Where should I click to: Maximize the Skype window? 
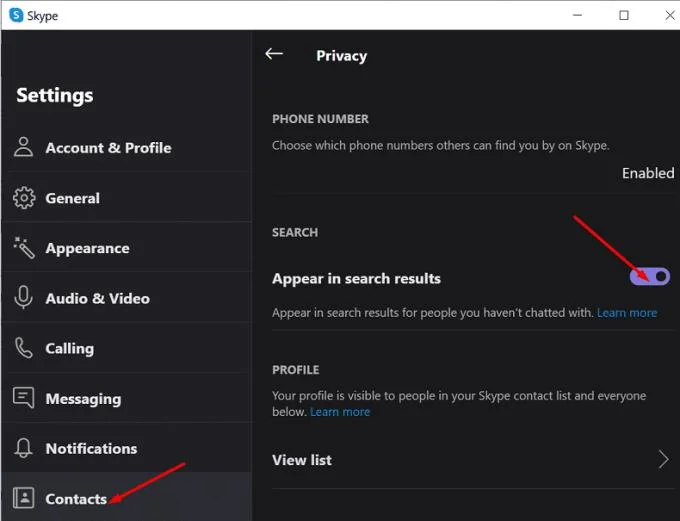coord(624,15)
